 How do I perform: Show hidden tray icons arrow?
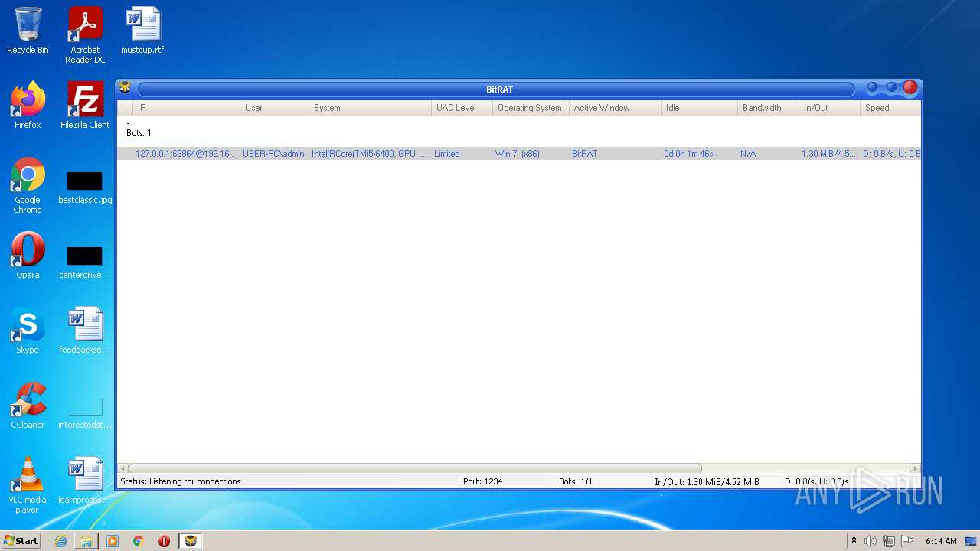pos(854,541)
